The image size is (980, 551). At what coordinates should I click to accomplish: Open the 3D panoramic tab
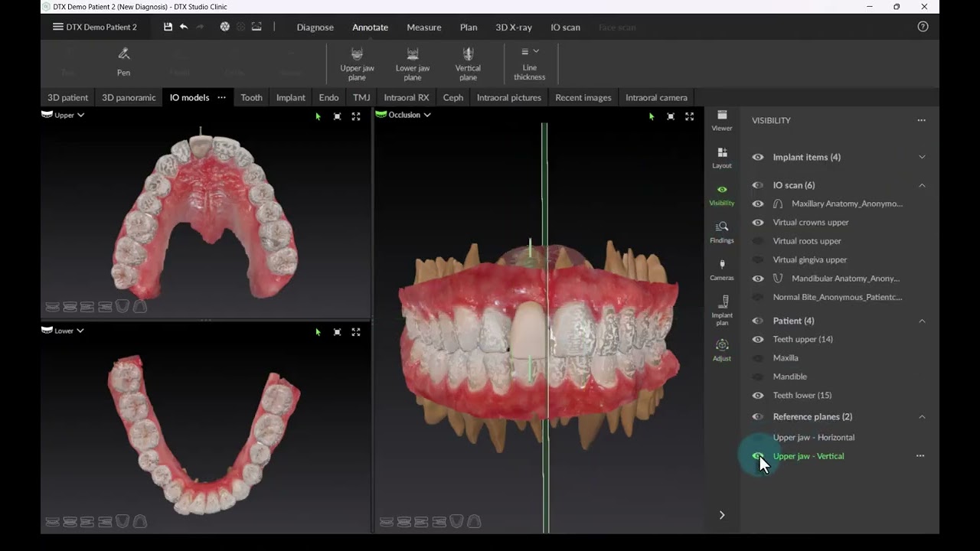pos(129,97)
